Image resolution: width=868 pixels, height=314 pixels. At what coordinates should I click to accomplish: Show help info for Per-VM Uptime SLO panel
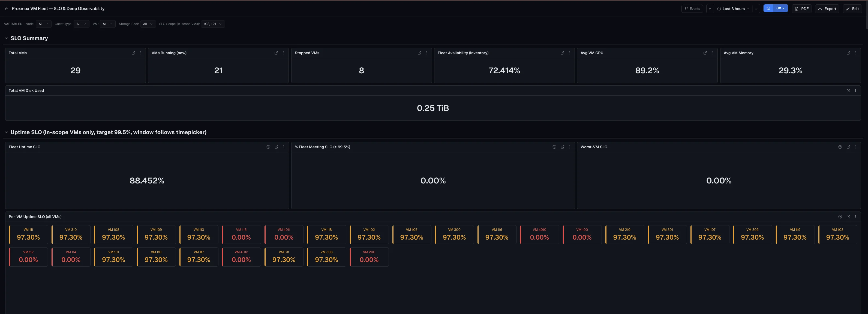coord(840,217)
